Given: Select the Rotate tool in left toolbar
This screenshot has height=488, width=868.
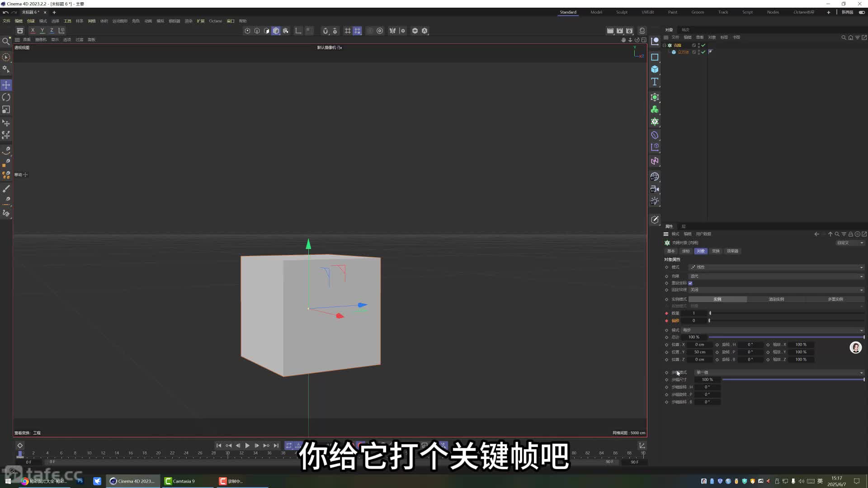Looking at the screenshot, I should tap(6, 97).
